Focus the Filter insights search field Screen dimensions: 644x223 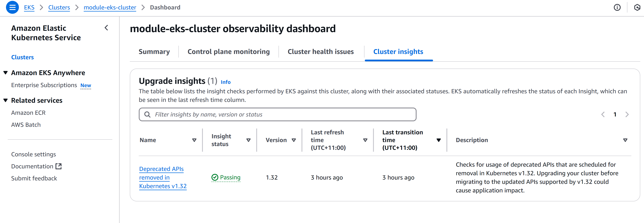[277, 115]
